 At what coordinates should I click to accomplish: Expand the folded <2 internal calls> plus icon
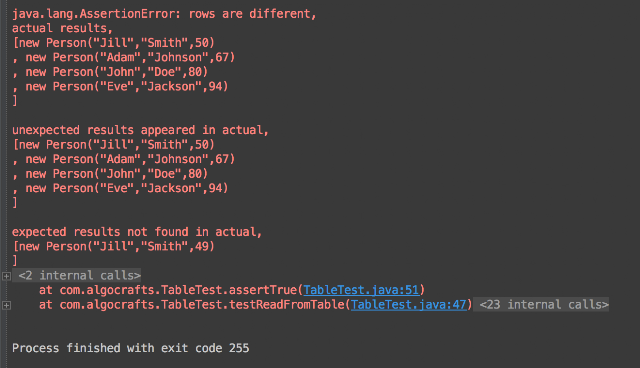6,276
